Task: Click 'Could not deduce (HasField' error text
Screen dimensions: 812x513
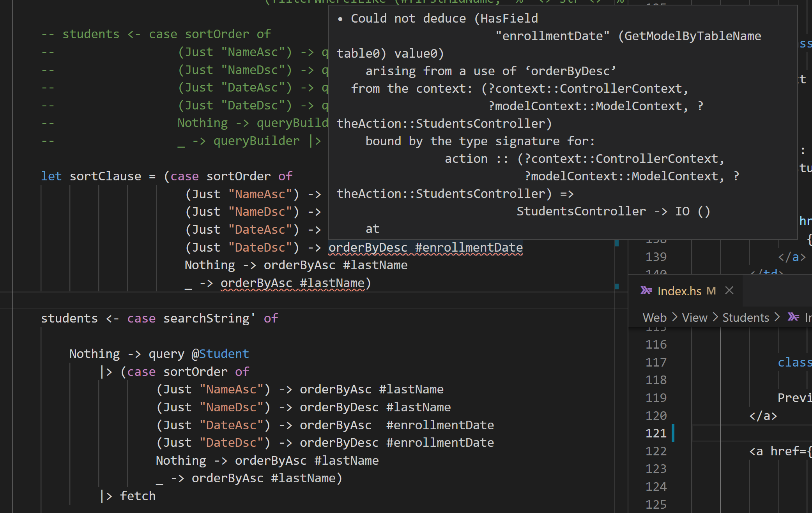Action: coord(444,18)
